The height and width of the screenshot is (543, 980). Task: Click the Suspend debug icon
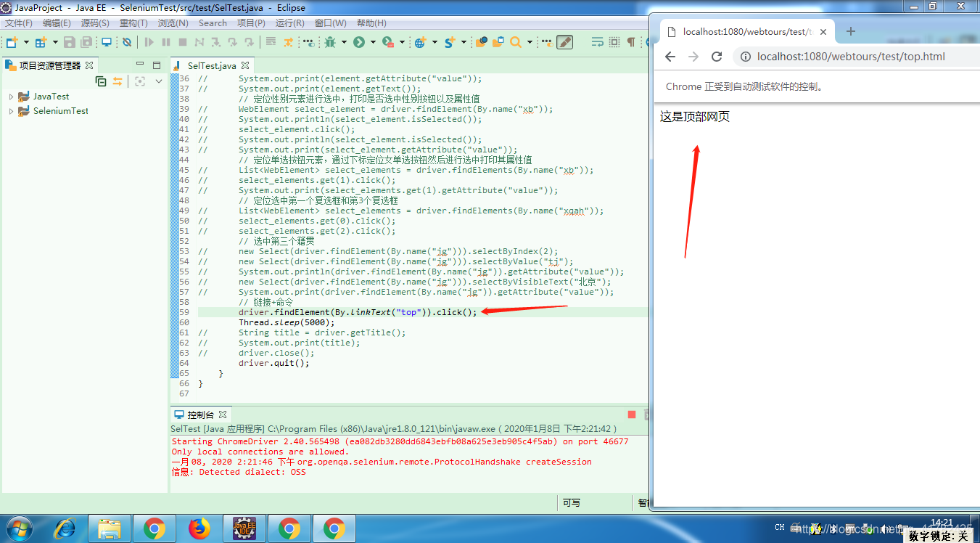click(x=166, y=42)
